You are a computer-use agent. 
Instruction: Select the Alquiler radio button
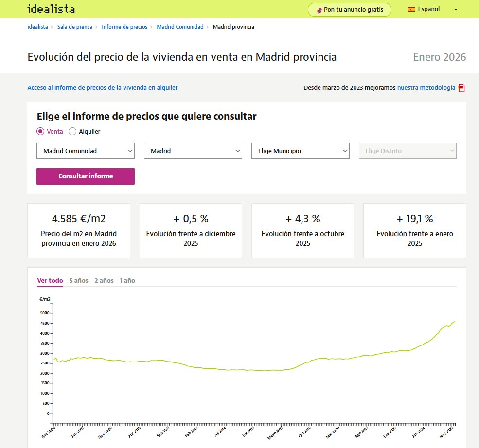click(x=72, y=131)
